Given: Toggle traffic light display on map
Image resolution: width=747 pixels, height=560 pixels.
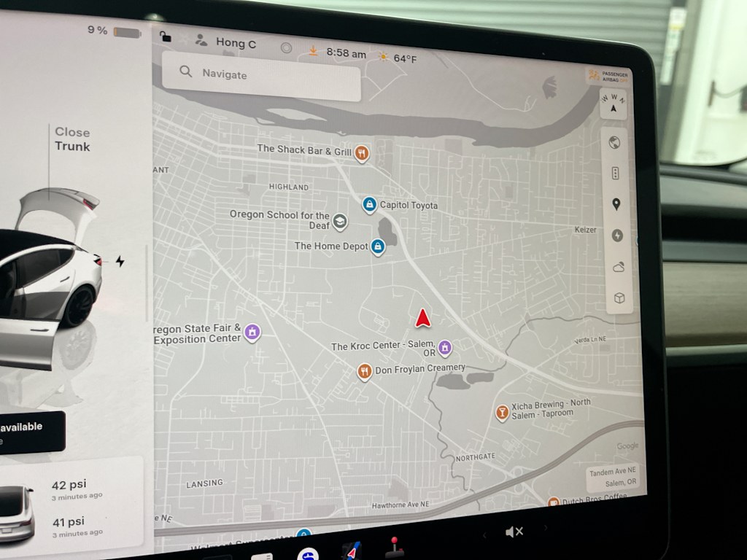Looking at the screenshot, I should (x=616, y=173).
